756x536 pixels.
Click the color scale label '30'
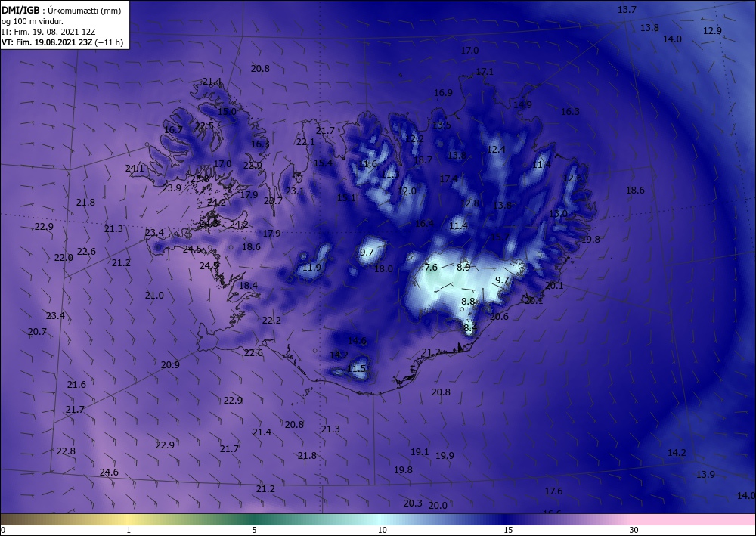click(x=634, y=530)
